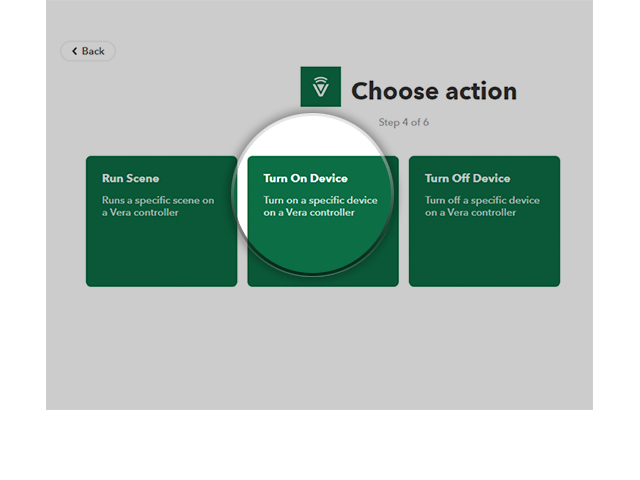Click the Step 4 of 6 indicator
This screenshot has width=640, height=480.
tap(403, 122)
